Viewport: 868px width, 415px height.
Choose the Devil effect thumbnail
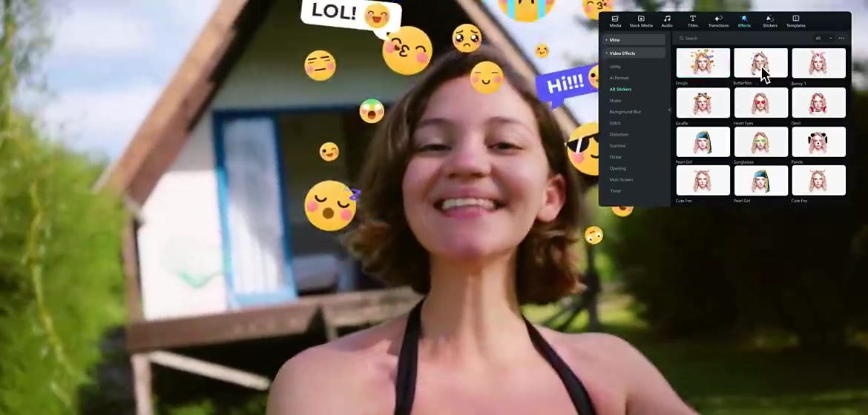[x=819, y=102]
